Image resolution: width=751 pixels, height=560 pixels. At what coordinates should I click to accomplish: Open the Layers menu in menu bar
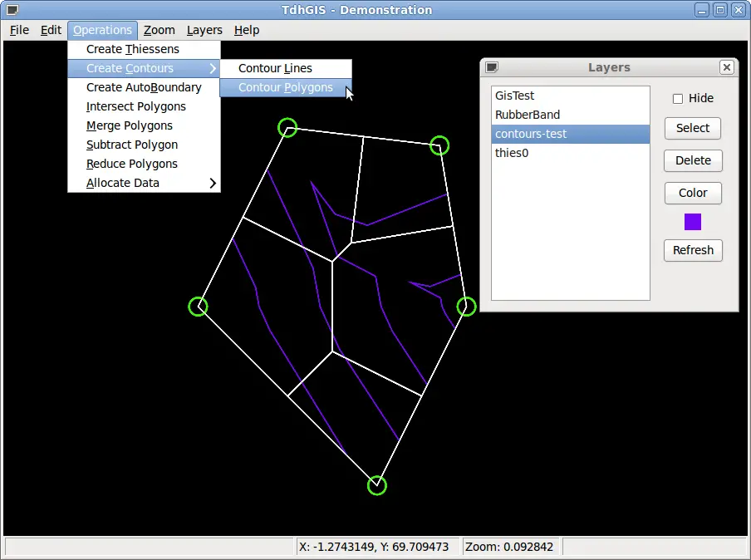pos(204,30)
